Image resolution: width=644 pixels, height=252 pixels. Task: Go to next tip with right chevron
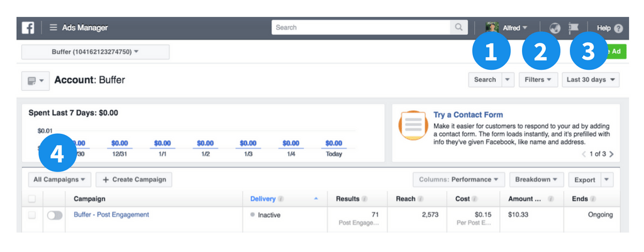[611, 154]
